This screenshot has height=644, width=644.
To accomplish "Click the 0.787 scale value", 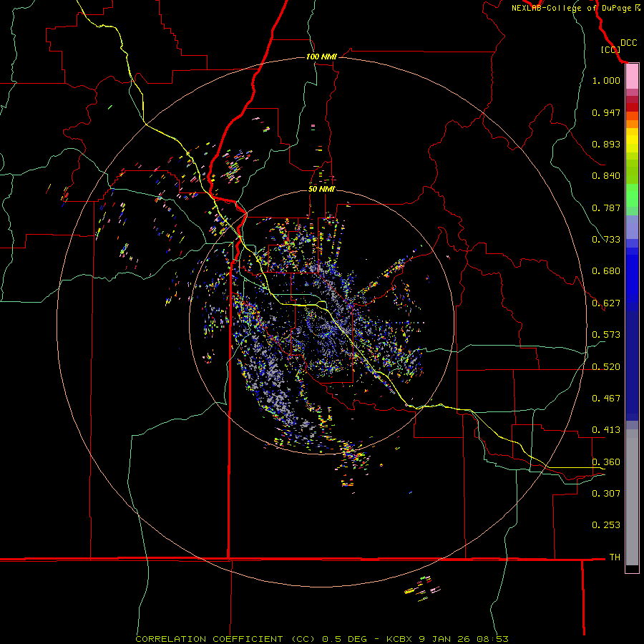I will (x=606, y=208).
